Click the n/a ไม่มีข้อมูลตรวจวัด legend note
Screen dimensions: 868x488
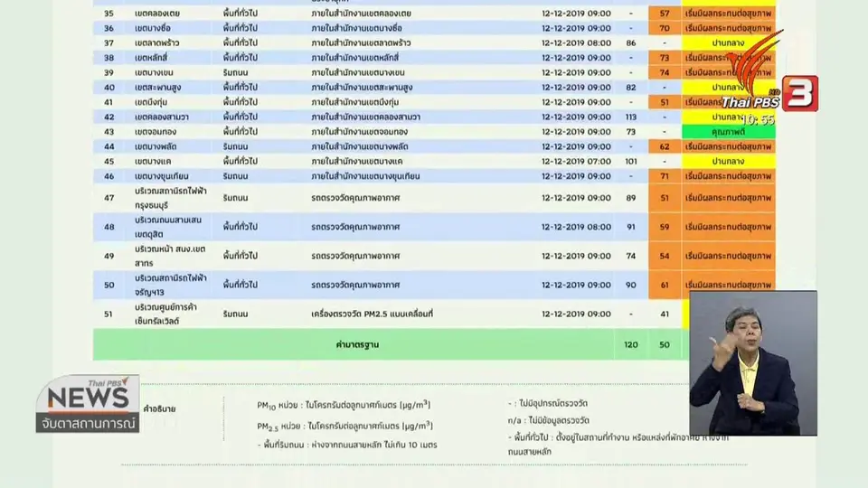click(x=549, y=420)
